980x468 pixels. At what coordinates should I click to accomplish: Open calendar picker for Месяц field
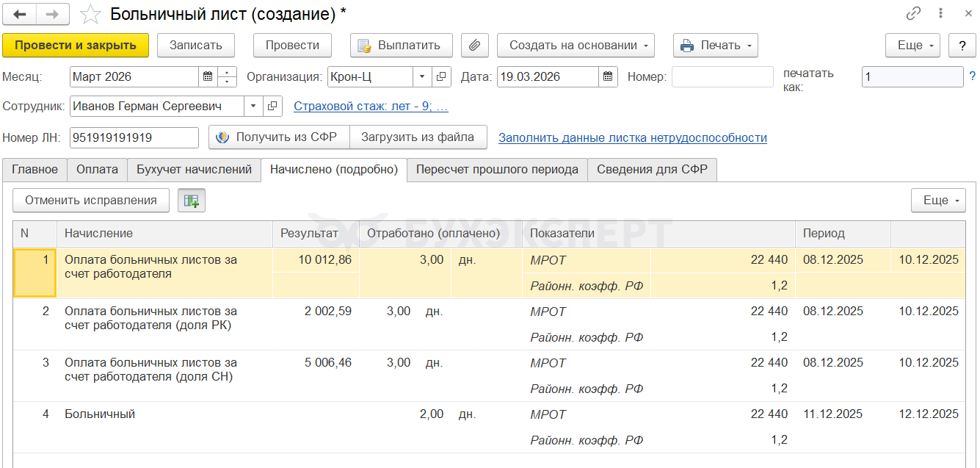click(208, 76)
